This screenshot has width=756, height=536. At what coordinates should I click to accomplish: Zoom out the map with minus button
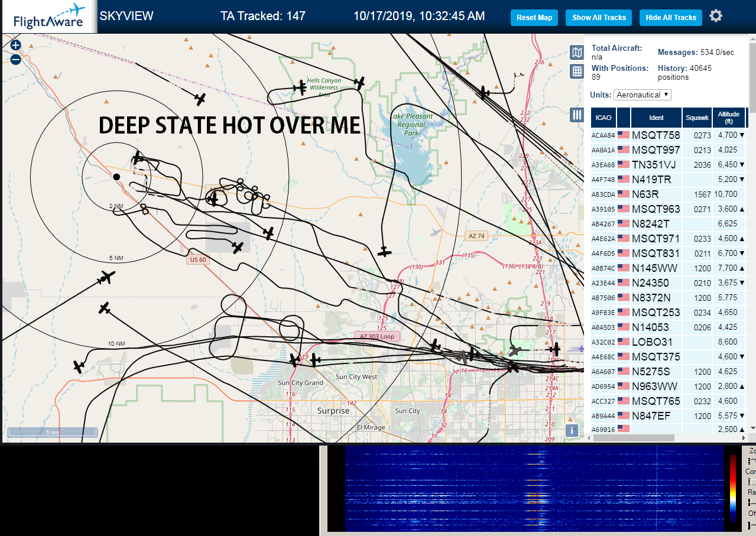tap(16, 59)
